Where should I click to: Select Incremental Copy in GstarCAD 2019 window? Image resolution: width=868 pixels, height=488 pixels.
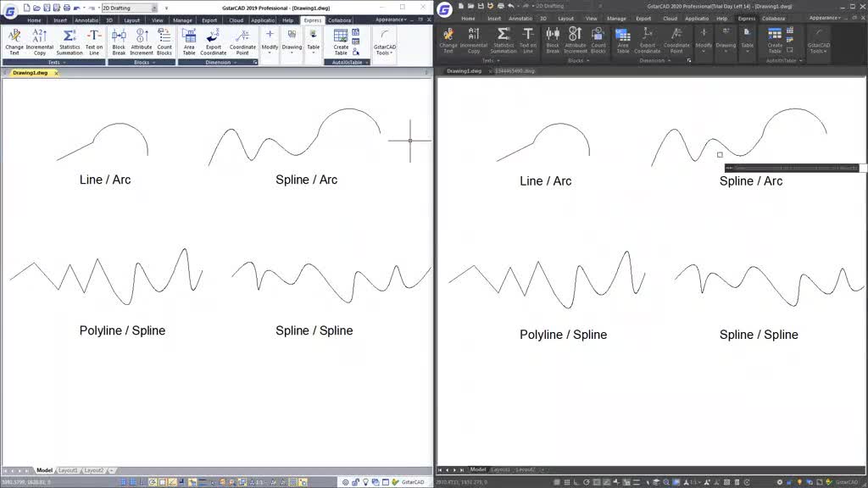click(x=39, y=42)
